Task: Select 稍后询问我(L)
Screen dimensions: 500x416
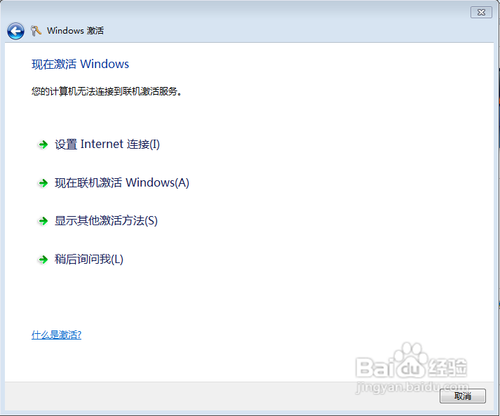Action: [89, 259]
